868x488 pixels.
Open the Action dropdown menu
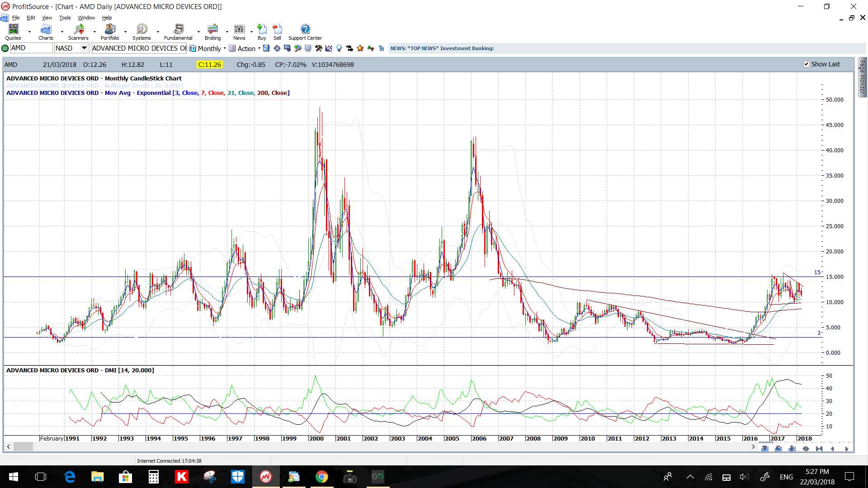pos(245,48)
